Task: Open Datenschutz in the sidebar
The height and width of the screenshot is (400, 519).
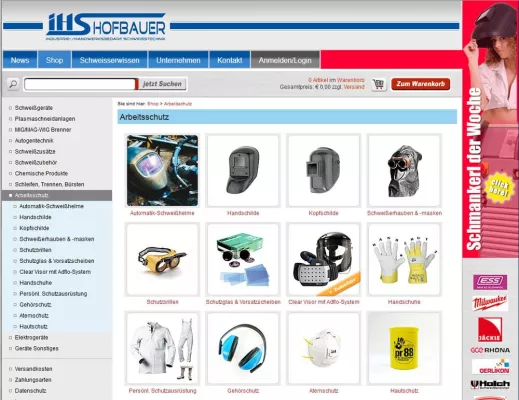Action: tap(30, 391)
